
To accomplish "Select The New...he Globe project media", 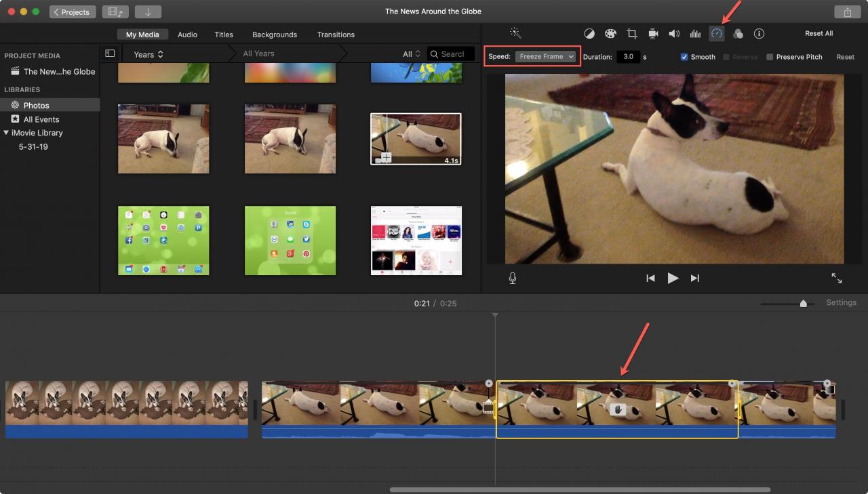I will [53, 71].
